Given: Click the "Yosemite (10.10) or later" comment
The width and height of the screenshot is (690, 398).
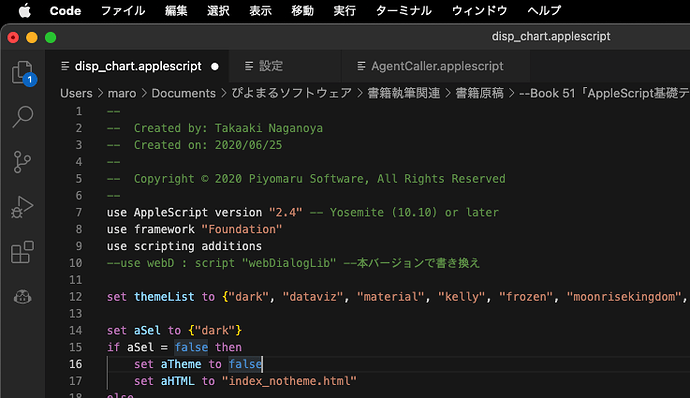Looking at the screenshot, I should [414, 212].
